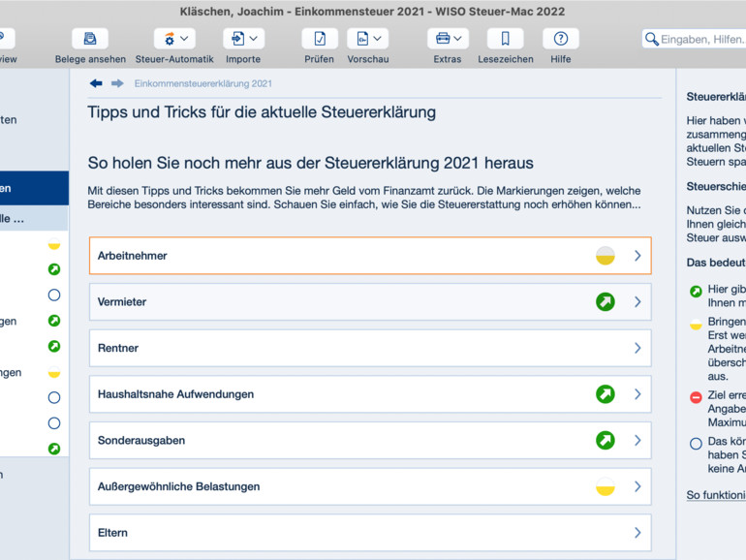746x560 pixels.
Task: Go back with the left navigation arrow
Action: pyautogui.click(x=96, y=83)
